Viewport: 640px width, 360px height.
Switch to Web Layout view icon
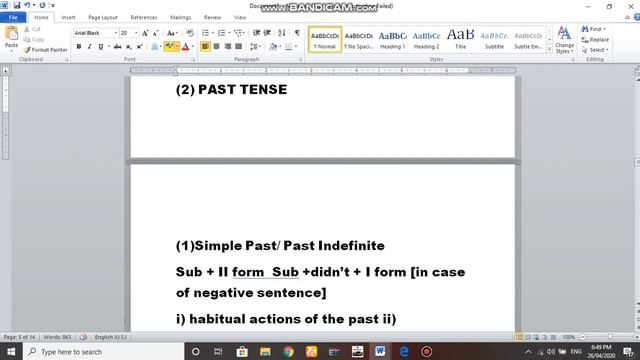point(536,337)
